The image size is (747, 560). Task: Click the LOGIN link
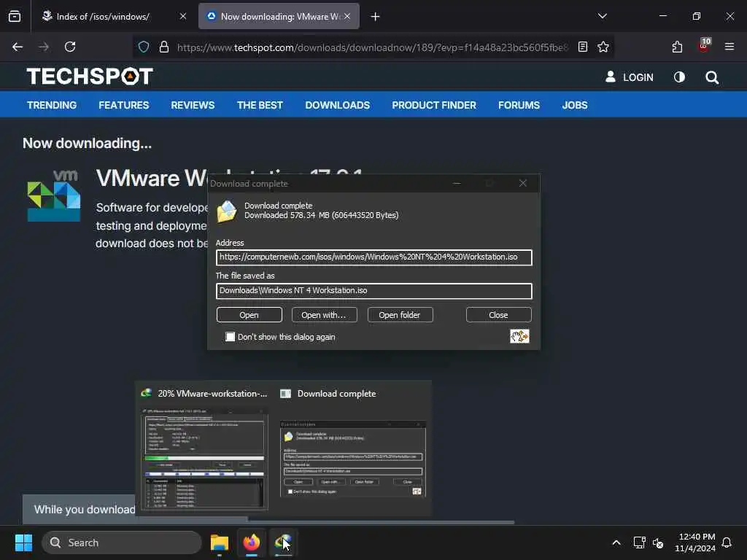(630, 77)
